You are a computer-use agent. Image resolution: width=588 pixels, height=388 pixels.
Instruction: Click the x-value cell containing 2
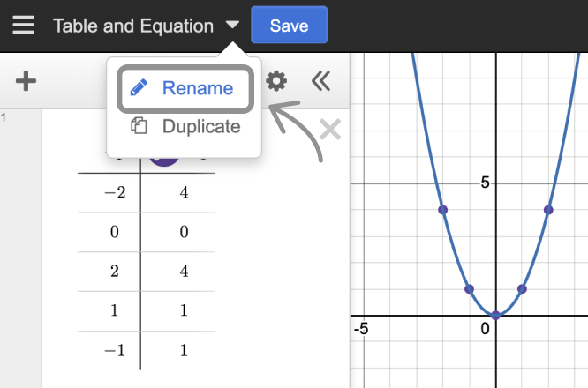[x=115, y=271]
